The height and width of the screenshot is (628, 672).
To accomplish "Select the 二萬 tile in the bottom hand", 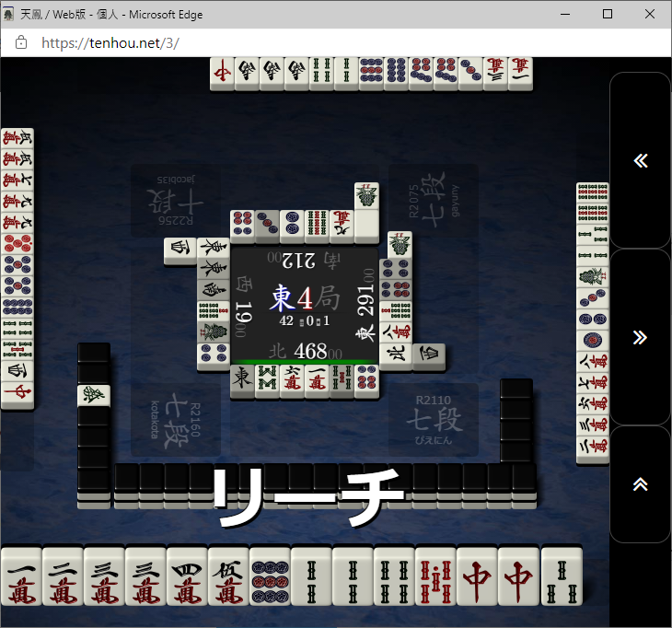I will click(x=63, y=576).
